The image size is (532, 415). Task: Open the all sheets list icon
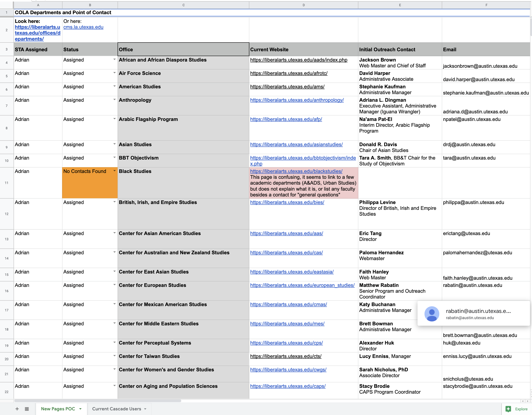[27, 409]
